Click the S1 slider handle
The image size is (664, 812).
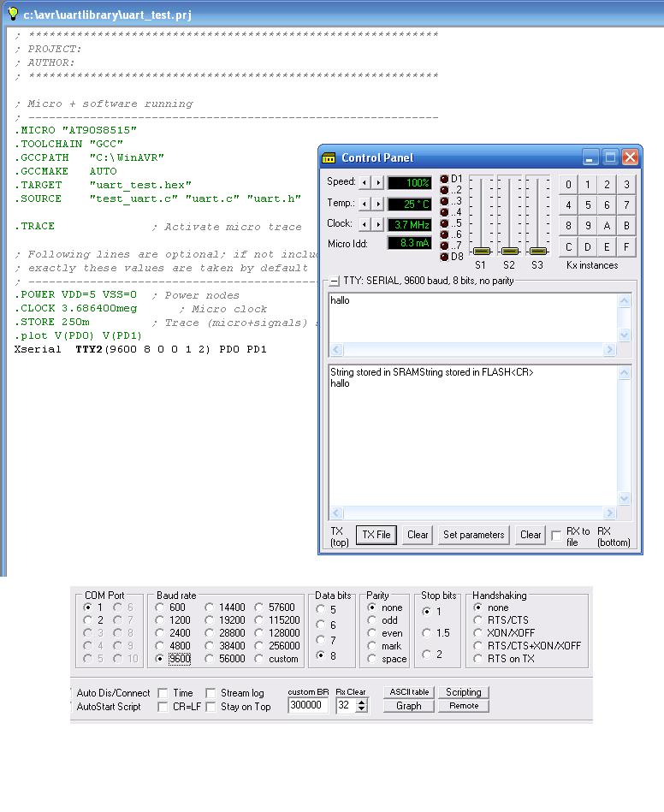[x=482, y=252]
